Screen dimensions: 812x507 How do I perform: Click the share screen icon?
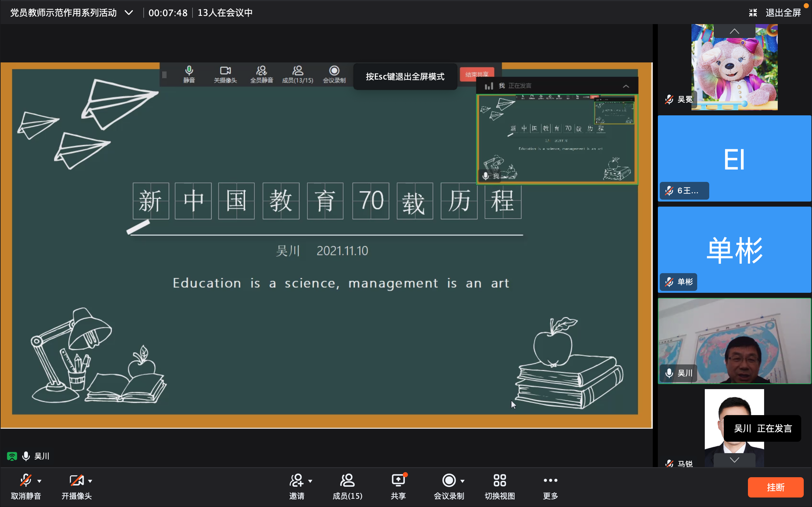[x=398, y=480]
